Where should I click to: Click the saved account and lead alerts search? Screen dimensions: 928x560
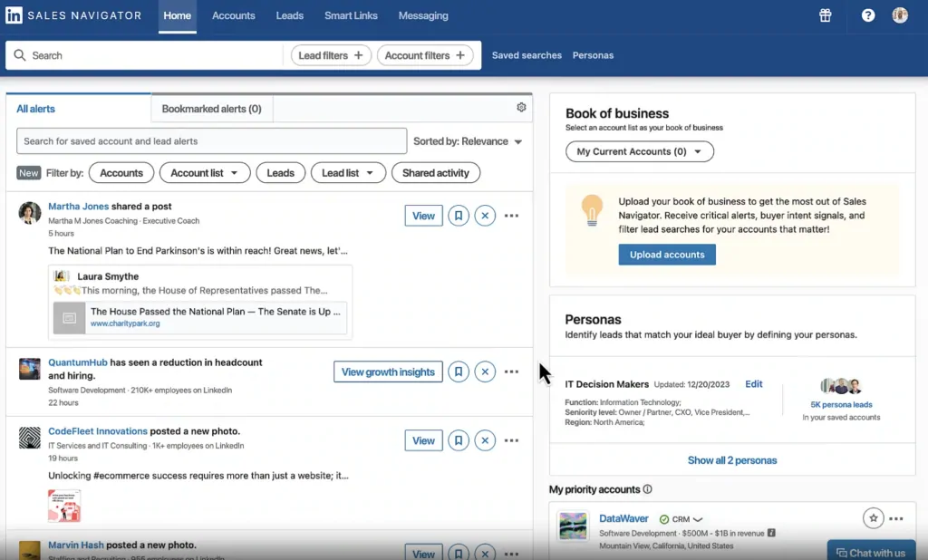coord(212,140)
